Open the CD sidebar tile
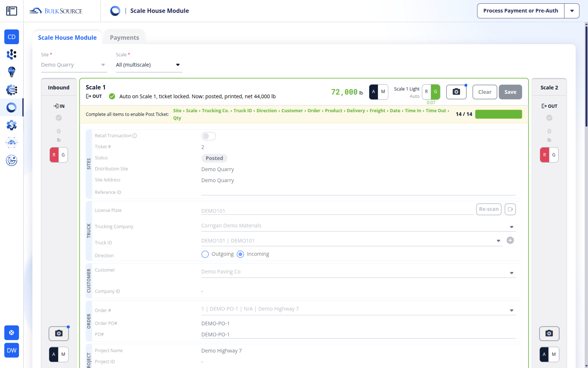This screenshot has height=368, width=588. point(12,37)
